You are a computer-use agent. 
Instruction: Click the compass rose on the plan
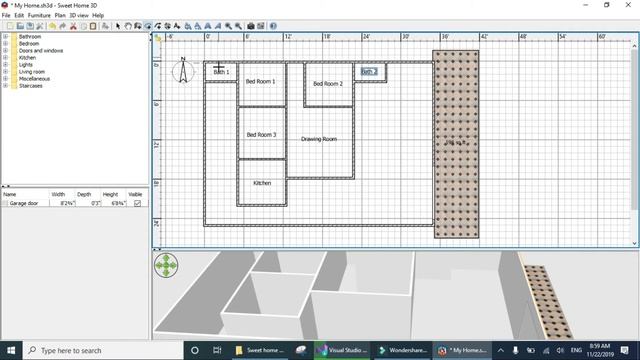coord(183,70)
